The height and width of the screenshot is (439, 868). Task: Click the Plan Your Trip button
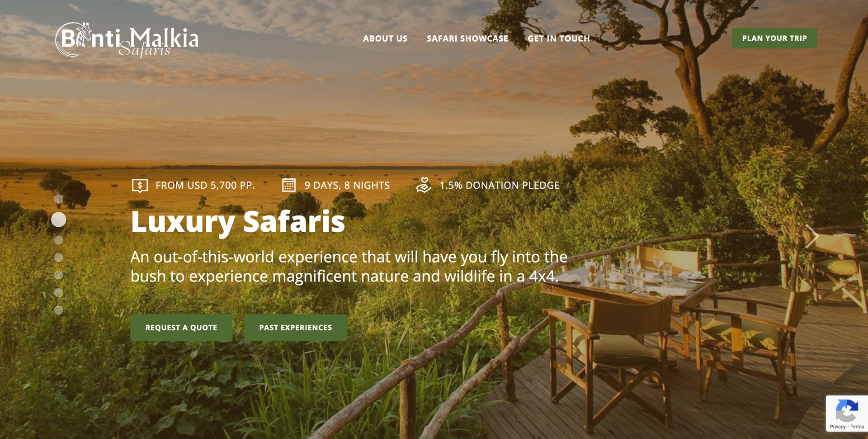click(x=774, y=38)
